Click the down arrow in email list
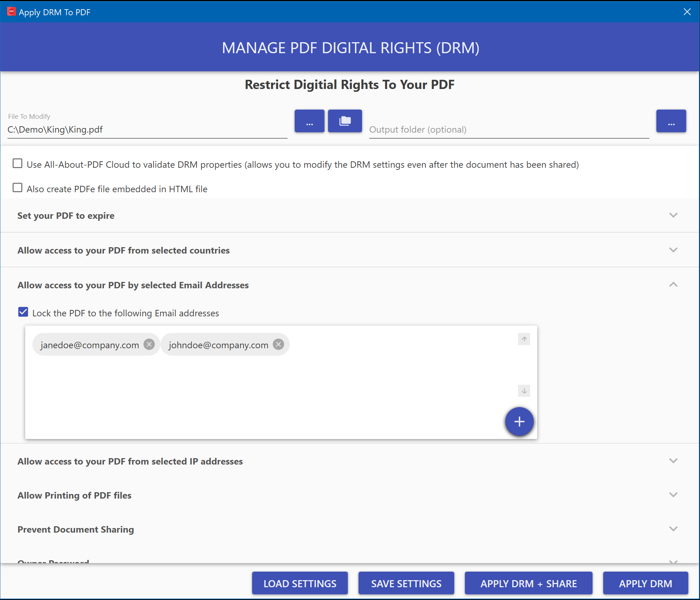This screenshot has height=600, width=700. [x=524, y=391]
